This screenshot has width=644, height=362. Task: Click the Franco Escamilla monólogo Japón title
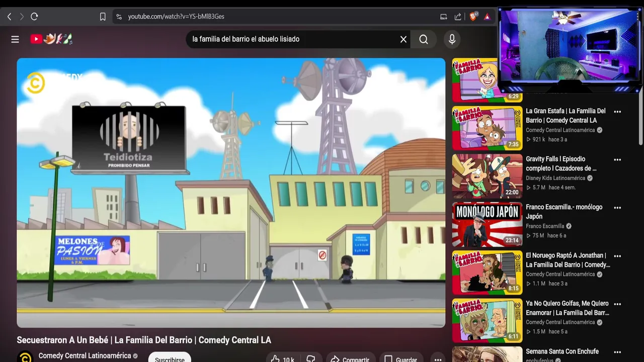click(x=564, y=212)
